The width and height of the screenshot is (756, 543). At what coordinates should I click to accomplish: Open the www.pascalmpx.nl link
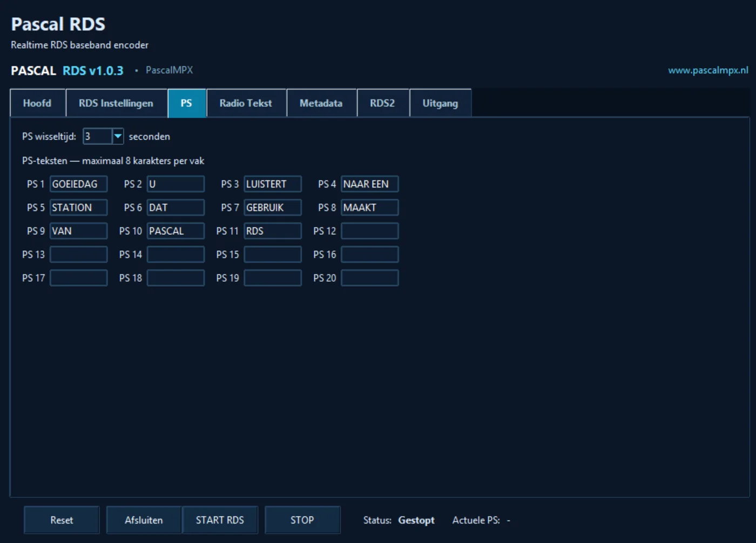point(708,70)
